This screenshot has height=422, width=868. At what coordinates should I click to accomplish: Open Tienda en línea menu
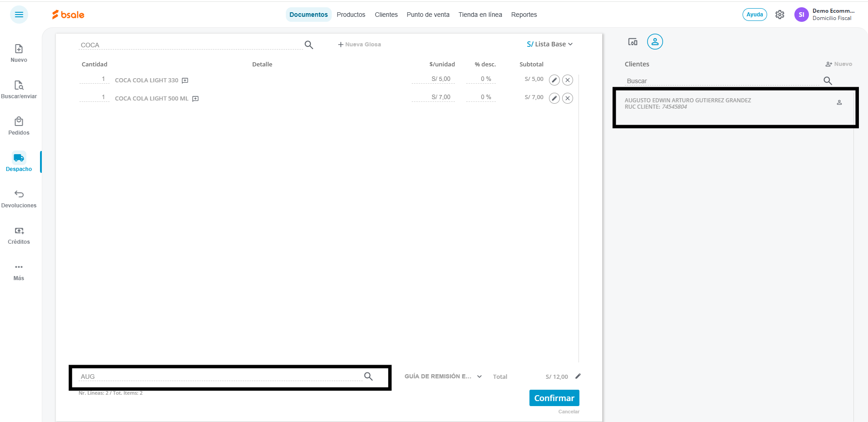(x=480, y=15)
